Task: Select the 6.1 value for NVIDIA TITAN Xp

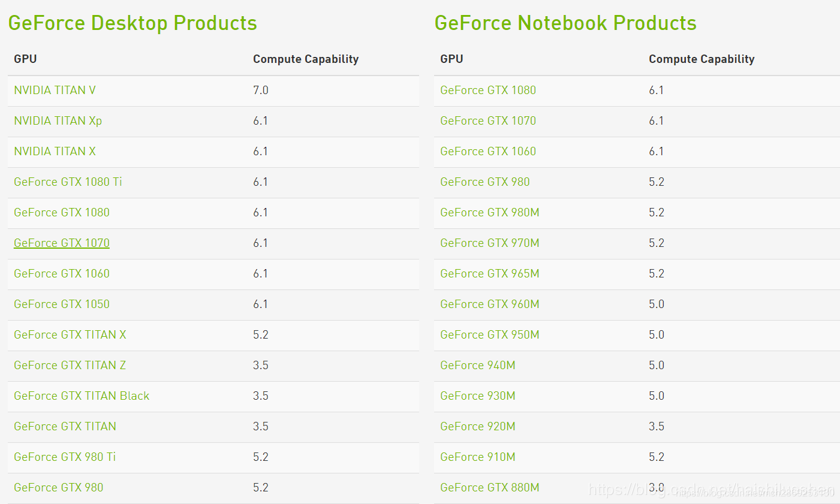Action: point(260,121)
